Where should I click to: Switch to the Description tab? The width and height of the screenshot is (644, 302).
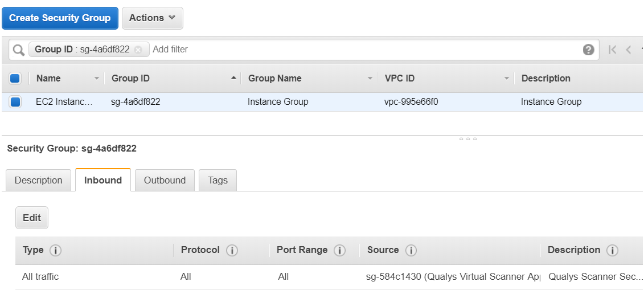click(39, 181)
